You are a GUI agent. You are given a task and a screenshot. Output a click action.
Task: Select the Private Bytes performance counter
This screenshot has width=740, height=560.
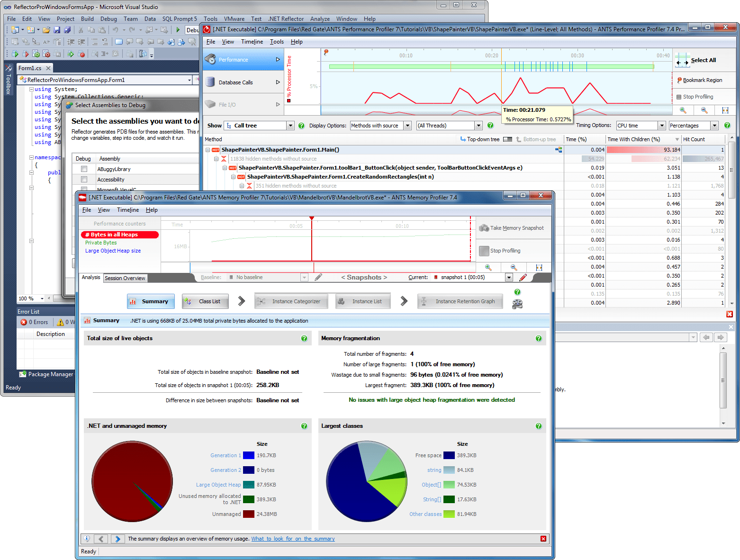coord(100,242)
